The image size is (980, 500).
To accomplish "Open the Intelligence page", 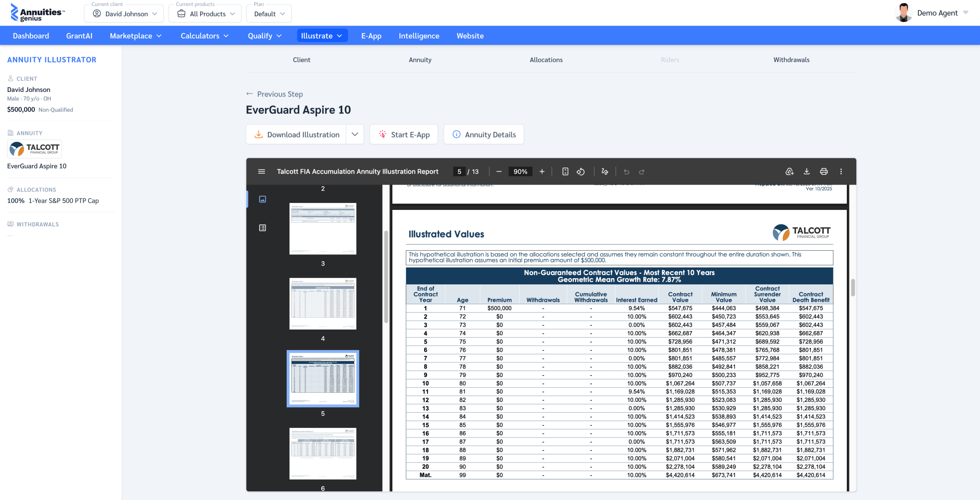I will pos(419,36).
